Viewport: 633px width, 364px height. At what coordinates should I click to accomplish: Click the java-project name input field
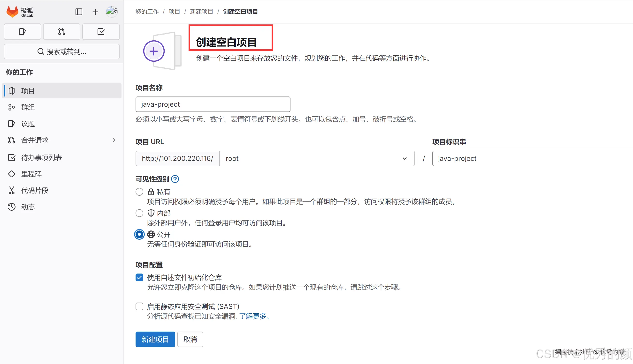tap(213, 104)
